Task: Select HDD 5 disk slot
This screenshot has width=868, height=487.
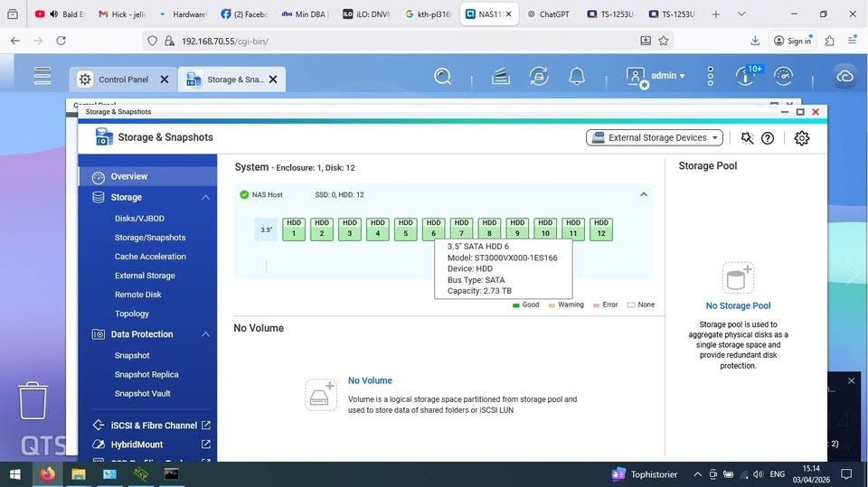Action: pyautogui.click(x=406, y=229)
